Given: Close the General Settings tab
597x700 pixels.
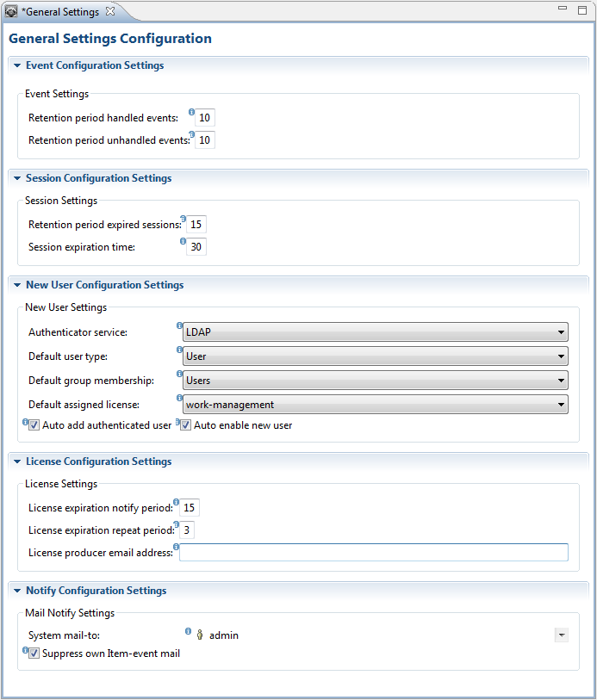Looking at the screenshot, I should click(109, 12).
